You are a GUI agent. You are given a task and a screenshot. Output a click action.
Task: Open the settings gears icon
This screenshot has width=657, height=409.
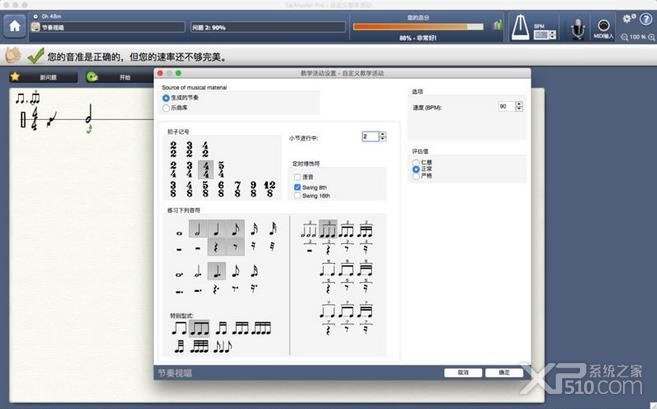629,18
